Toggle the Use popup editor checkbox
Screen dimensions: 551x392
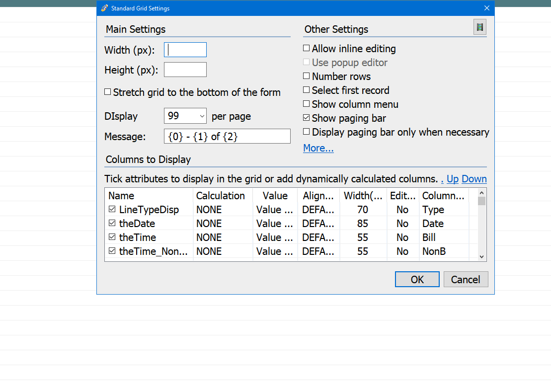[x=307, y=62]
